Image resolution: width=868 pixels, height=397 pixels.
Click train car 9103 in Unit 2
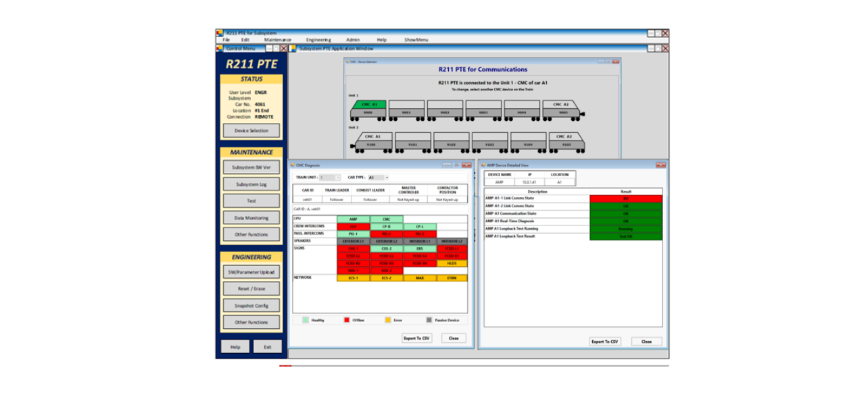click(489, 144)
